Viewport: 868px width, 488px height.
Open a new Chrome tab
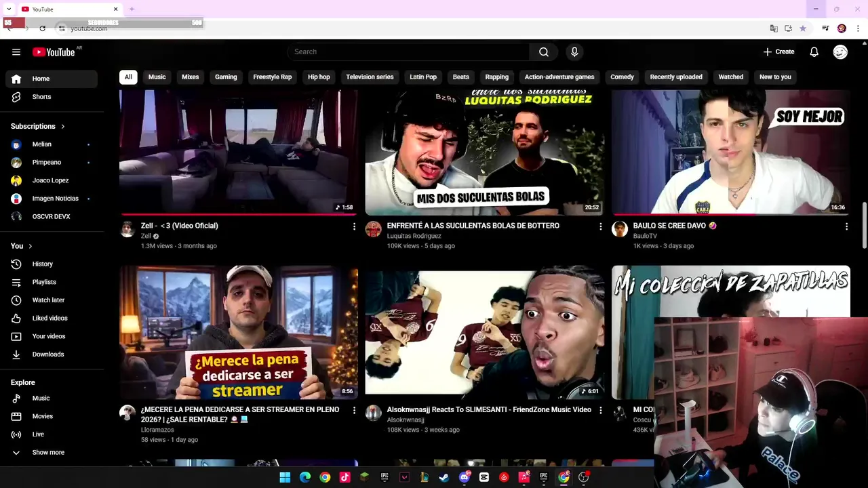[132, 9]
